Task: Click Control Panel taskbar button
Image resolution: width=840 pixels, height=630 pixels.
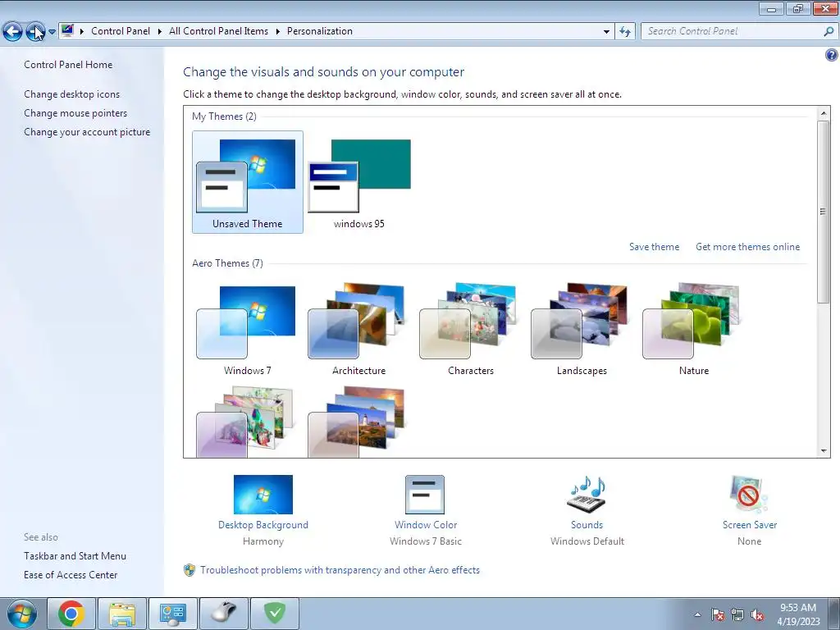Action: click(x=172, y=614)
